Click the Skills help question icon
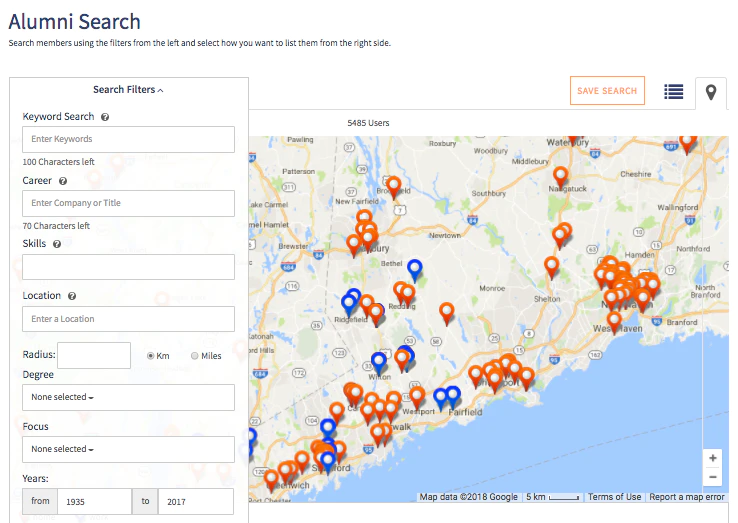This screenshot has height=523, width=738. click(x=57, y=244)
